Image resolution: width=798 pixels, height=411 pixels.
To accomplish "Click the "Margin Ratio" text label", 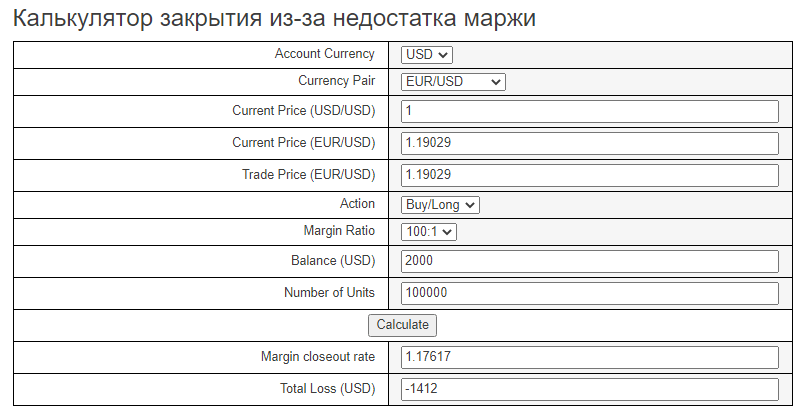I will click(339, 231).
